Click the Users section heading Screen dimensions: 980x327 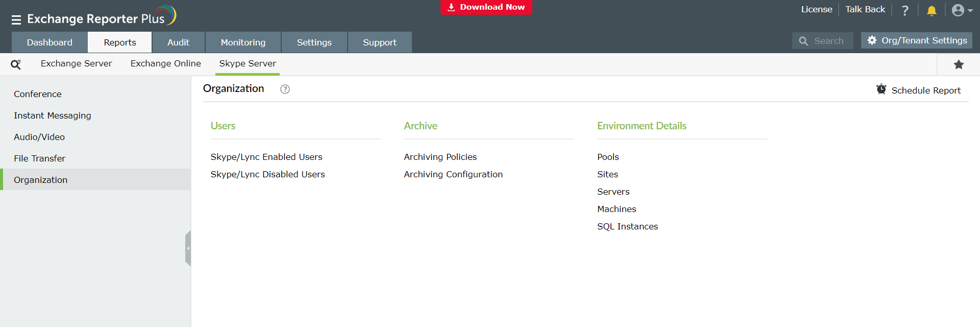(x=223, y=126)
